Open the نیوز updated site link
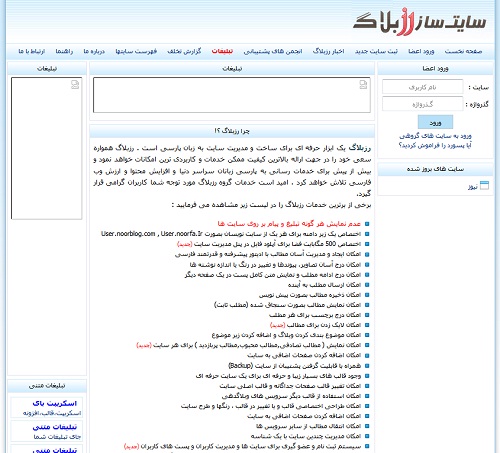The image size is (500, 453). (473, 187)
